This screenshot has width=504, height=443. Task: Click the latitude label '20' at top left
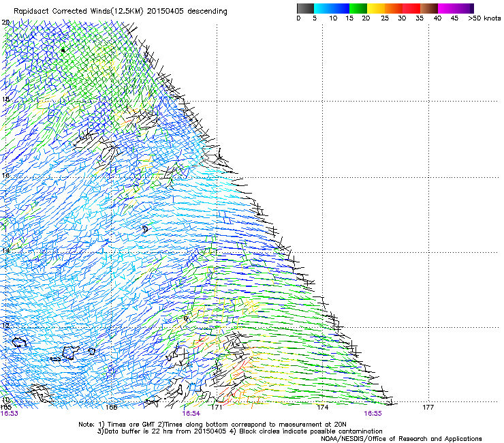click(5, 22)
